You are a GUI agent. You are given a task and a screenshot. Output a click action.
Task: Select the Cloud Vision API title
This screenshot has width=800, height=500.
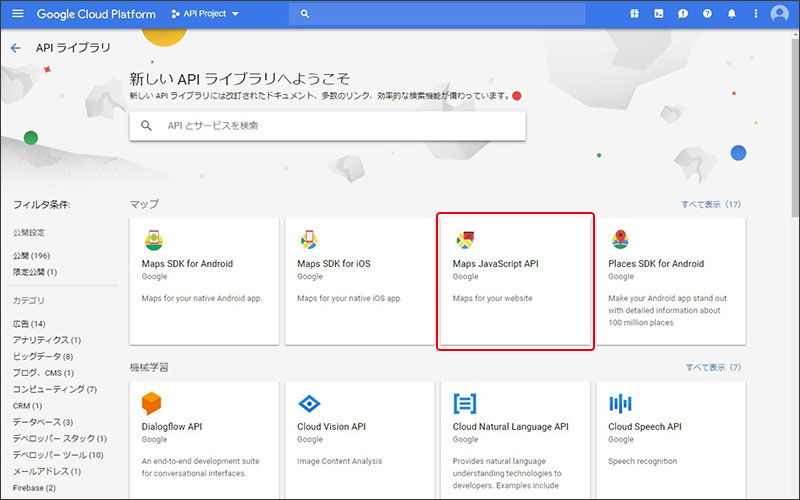[x=332, y=427]
